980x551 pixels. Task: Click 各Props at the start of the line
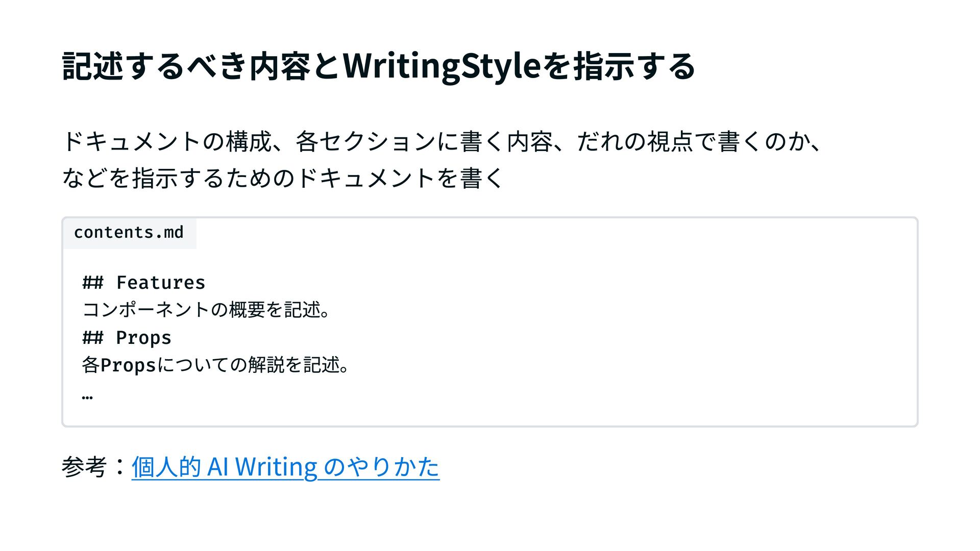pos(119,365)
